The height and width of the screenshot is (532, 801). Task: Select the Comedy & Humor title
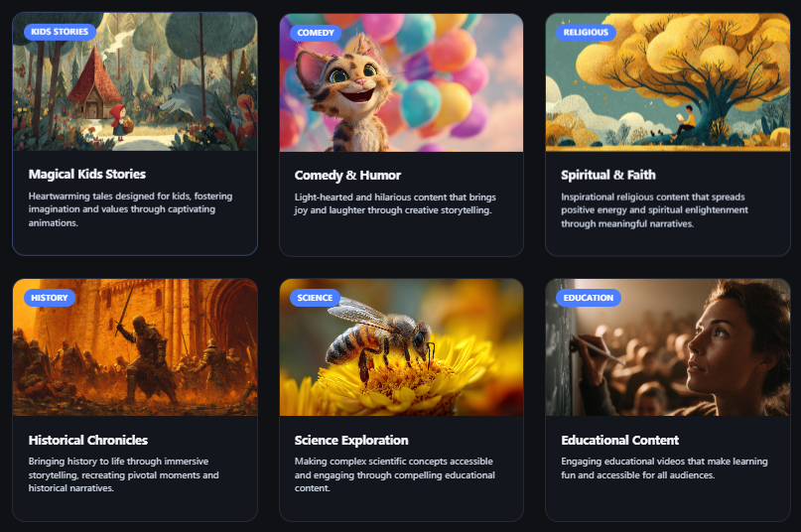pyautogui.click(x=347, y=176)
